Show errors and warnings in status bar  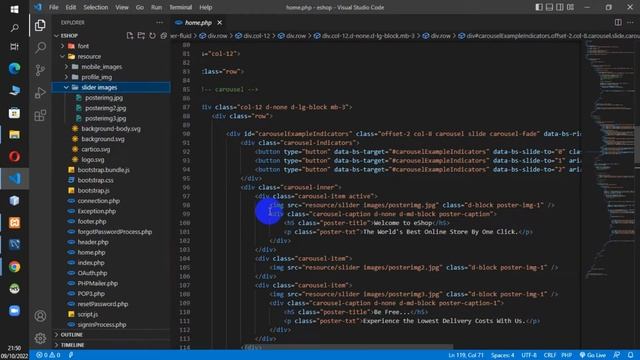click(48, 355)
